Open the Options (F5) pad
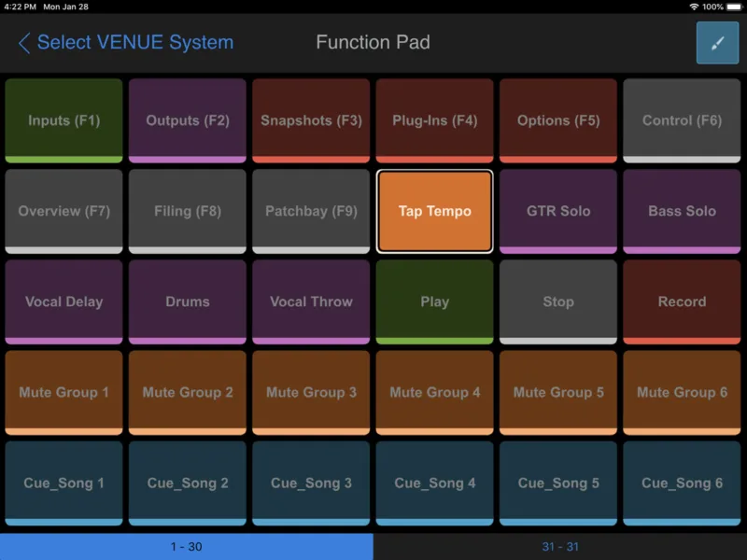This screenshot has width=747, height=560. [558, 120]
